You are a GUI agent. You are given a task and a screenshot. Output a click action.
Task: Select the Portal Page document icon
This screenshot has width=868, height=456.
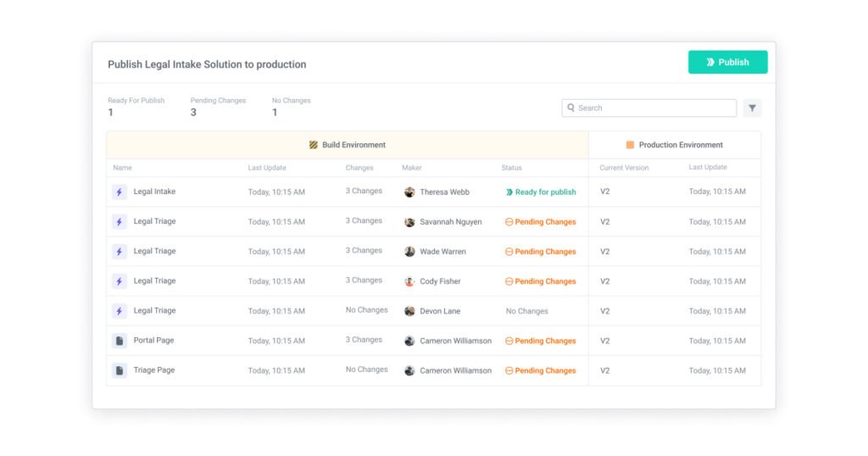(x=120, y=341)
